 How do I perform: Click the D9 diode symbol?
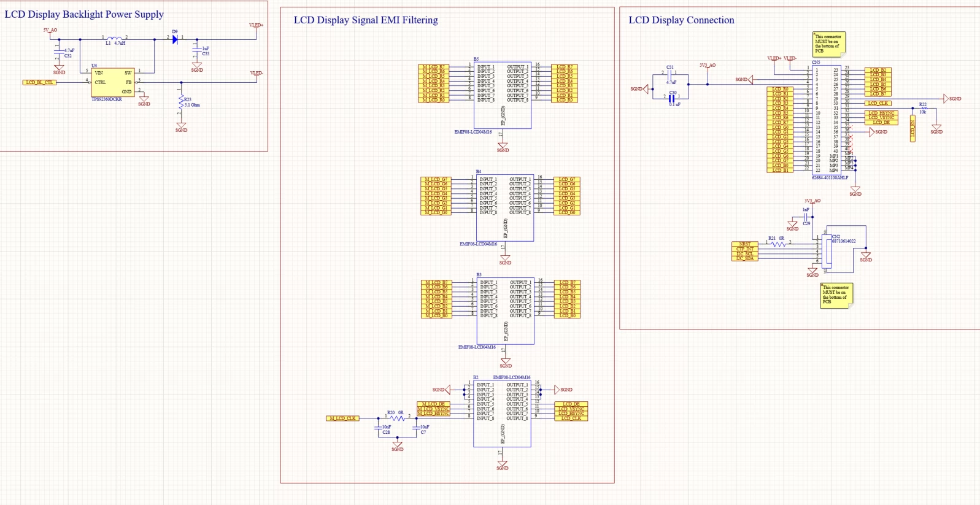click(x=175, y=39)
